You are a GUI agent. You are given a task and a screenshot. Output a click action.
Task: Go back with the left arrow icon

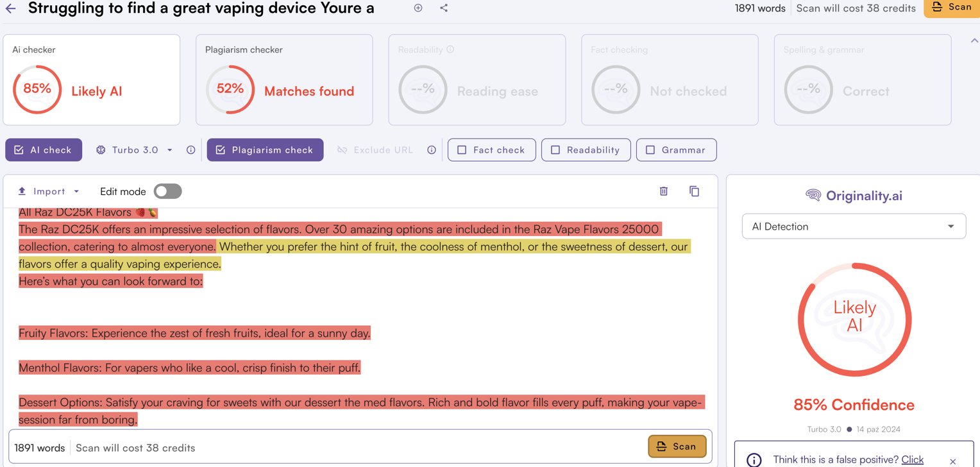point(11,8)
